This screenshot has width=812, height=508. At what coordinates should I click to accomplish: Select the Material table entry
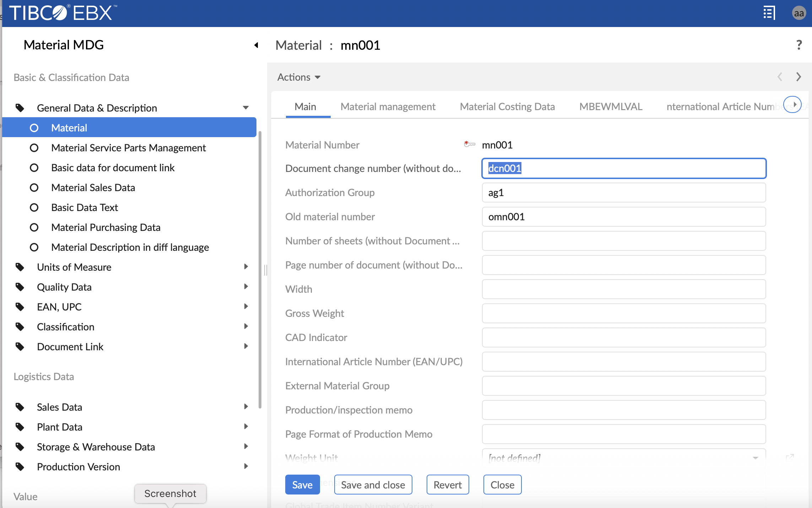[129, 128]
